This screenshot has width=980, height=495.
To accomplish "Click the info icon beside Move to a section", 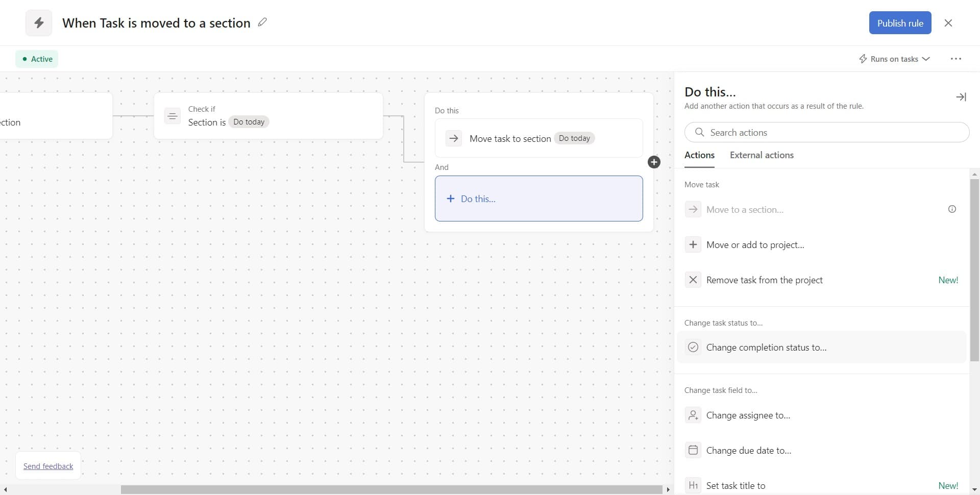I will pyautogui.click(x=952, y=209).
